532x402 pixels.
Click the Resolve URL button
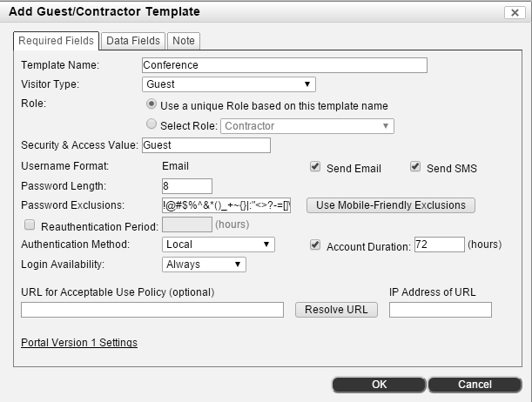pyautogui.click(x=335, y=310)
